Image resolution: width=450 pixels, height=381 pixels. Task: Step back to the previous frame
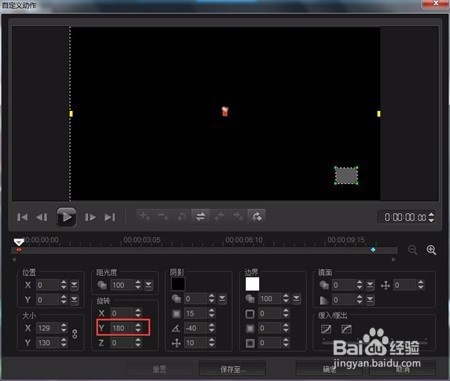coord(42,217)
